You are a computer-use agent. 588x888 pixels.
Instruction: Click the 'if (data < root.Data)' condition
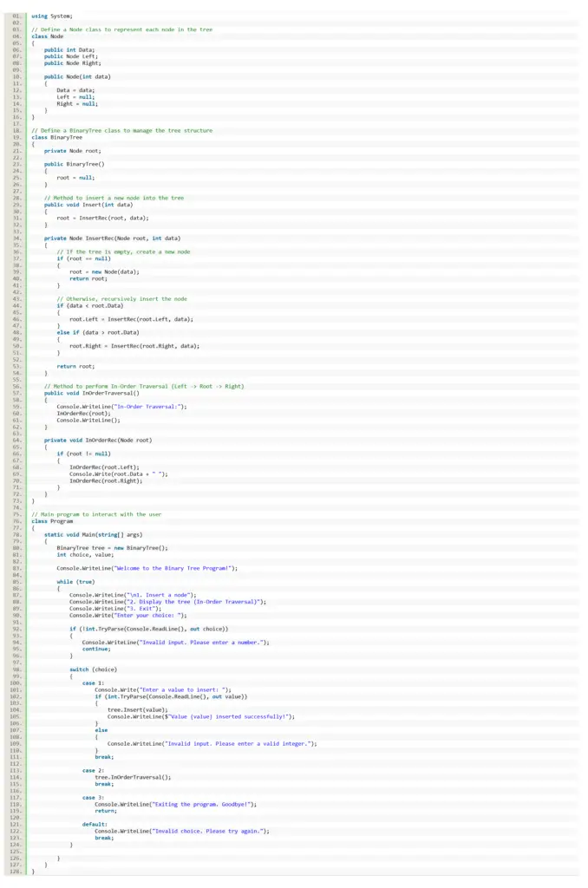[x=89, y=306]
